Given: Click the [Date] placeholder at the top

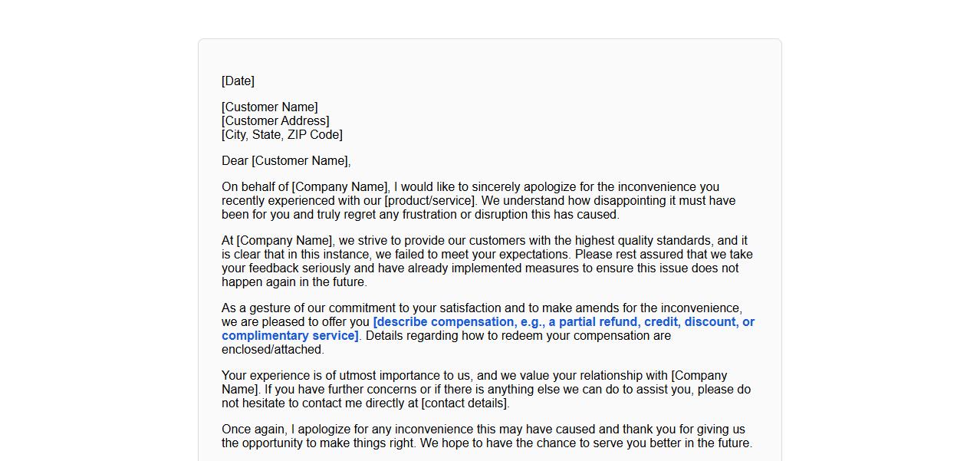Looking at the screenshot, I should pos(238,81).
